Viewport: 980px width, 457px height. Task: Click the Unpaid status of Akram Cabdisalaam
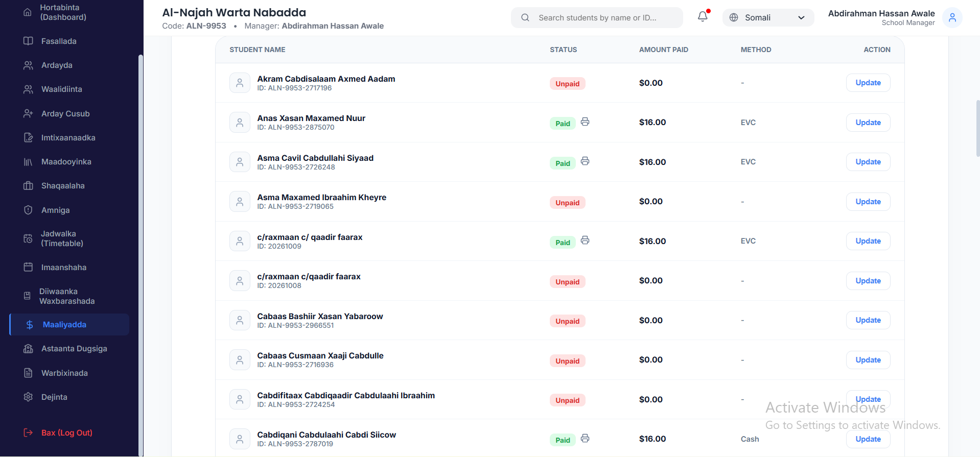pos(568,84)
